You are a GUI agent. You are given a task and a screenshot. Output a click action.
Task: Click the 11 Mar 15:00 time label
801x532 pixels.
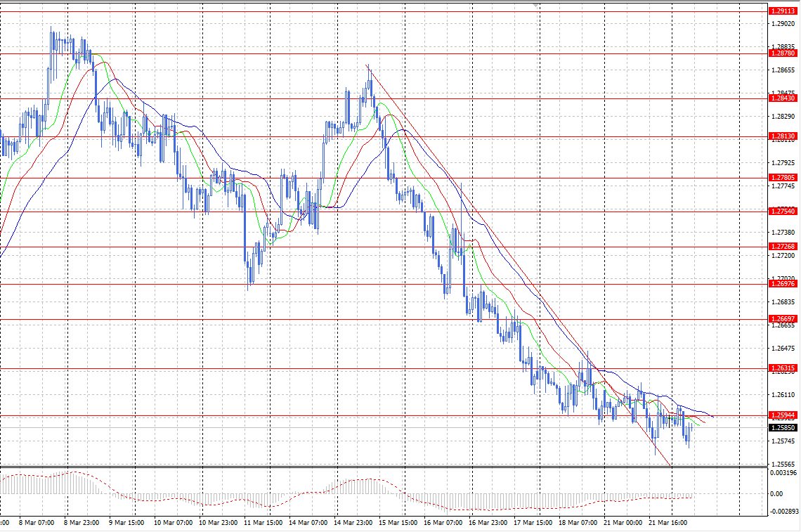[263, 523]
